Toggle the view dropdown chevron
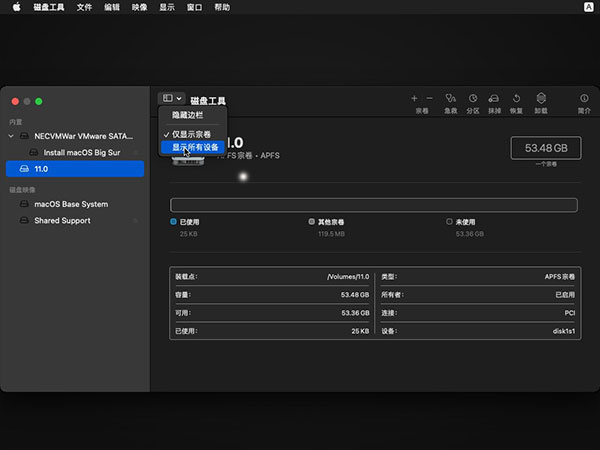The image size is (600, 450). click(179, 98)
